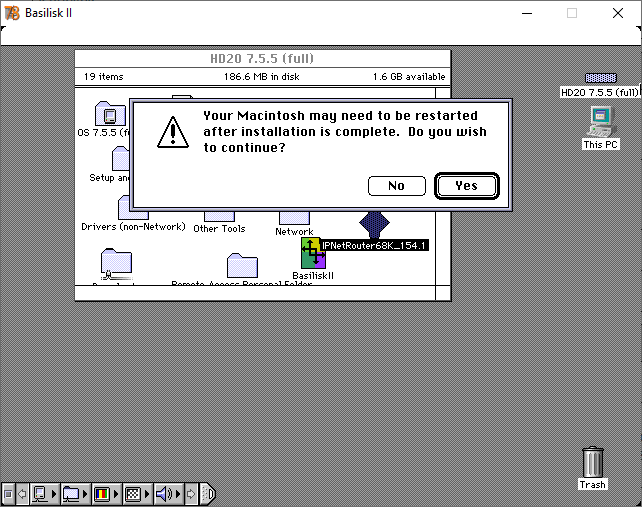The height and width of the screenshot is (507, 642).
Task: Click the Other Tools folder label
Action: [219, 229]
